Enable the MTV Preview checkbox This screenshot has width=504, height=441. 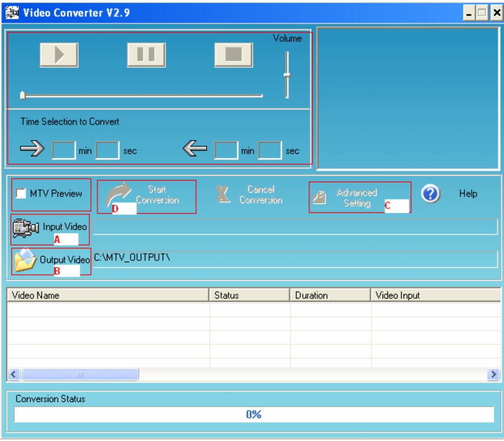coord(21,193)
